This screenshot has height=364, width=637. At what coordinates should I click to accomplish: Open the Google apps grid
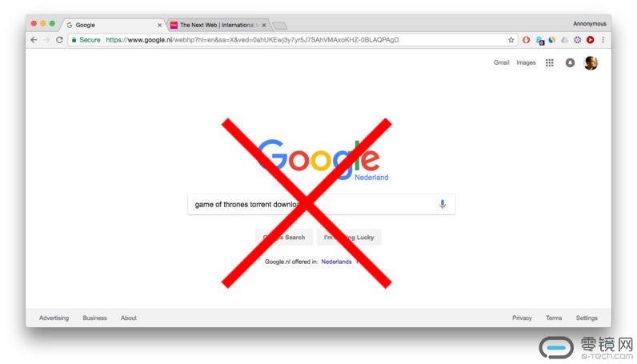549,62
